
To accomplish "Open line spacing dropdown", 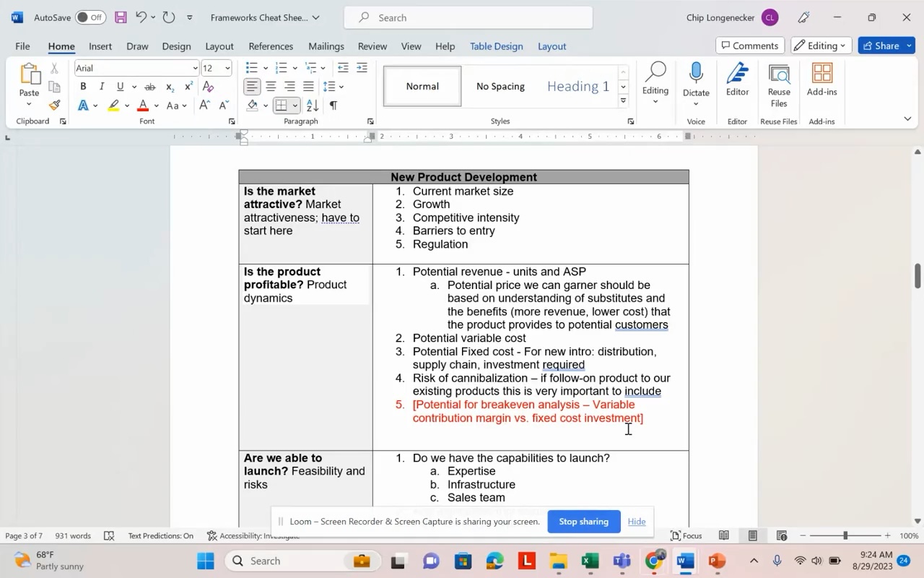I will click(334, 87).
